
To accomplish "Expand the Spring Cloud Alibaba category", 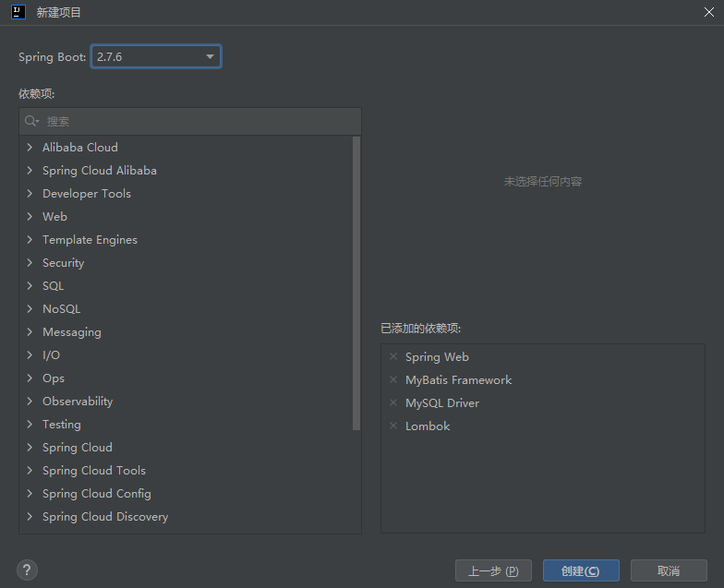I will (30, 170).
